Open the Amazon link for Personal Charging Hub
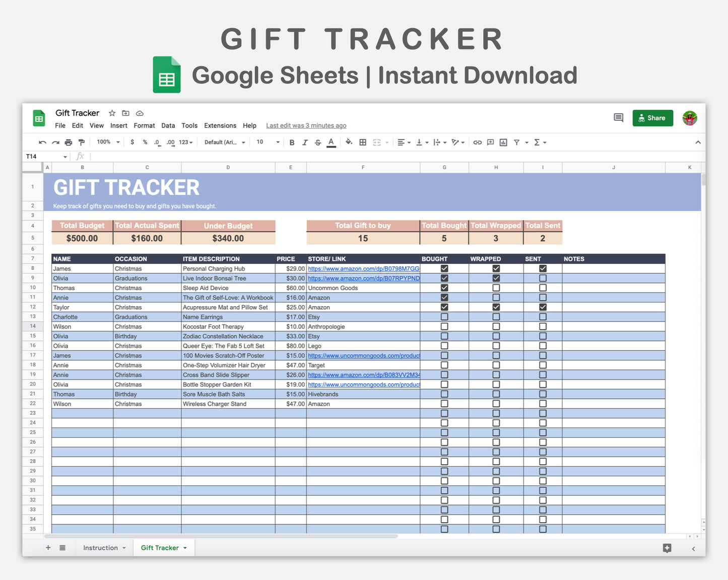This screenshot has height=580, width=728. pos(363,268)
